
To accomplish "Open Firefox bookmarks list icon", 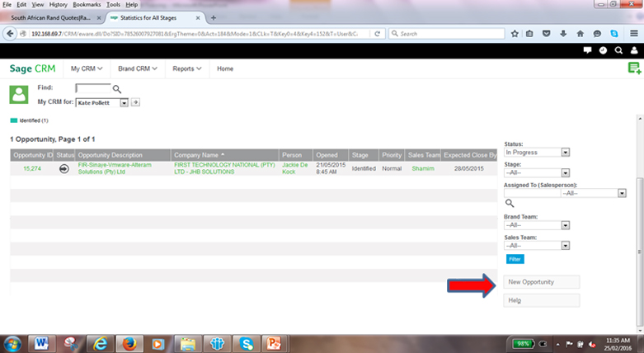I will point(529,34).
